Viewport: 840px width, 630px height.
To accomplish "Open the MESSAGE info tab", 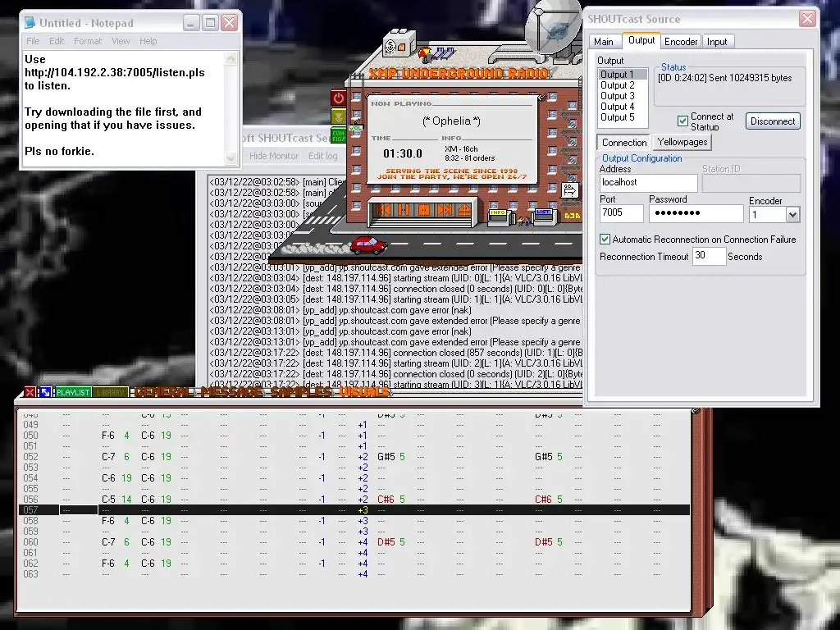I will [232, 392].
